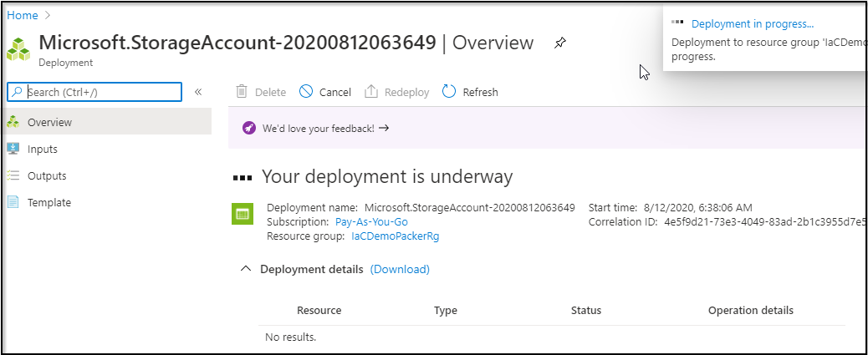Click the Deployment name value text
Image resolution: width=868 pixels, height=355 pixels.
point(469,208)
